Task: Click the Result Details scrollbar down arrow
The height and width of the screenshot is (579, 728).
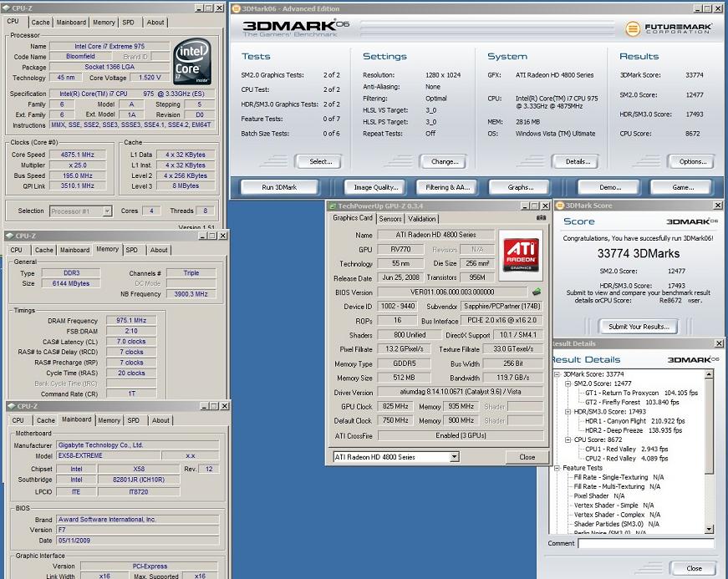Action: [709, 529]
